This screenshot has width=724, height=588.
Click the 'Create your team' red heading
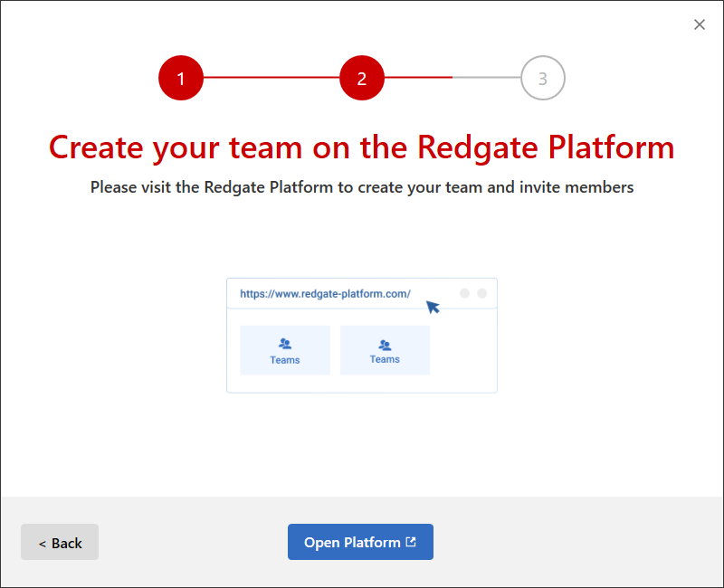pos(361,147)
